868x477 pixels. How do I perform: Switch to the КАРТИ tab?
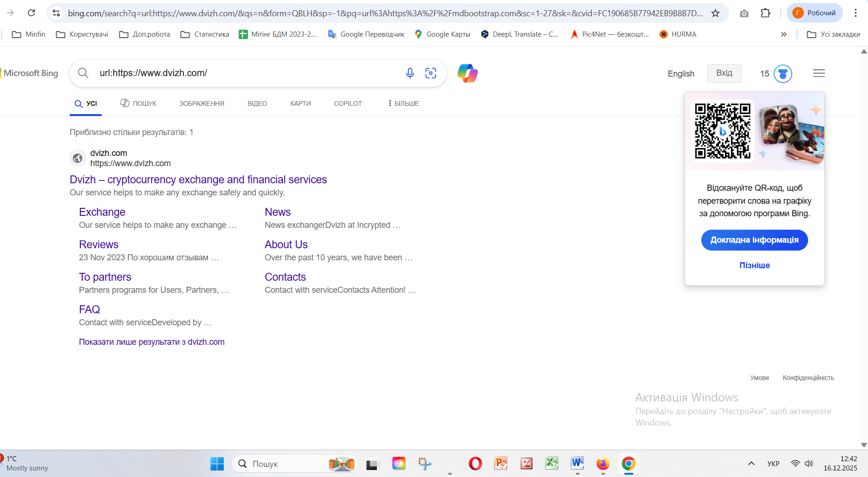click(300, 103)
